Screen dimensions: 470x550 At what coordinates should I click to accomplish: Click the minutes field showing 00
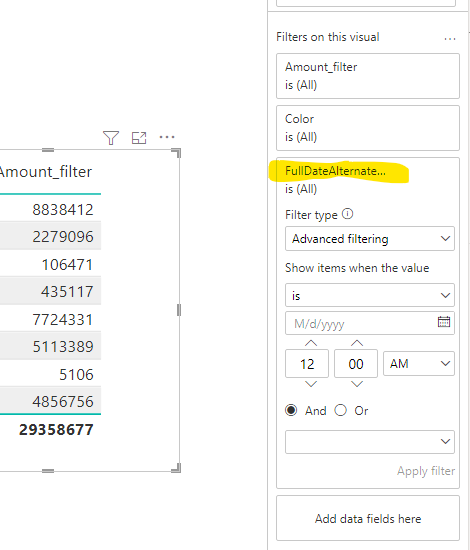(356, 363)
